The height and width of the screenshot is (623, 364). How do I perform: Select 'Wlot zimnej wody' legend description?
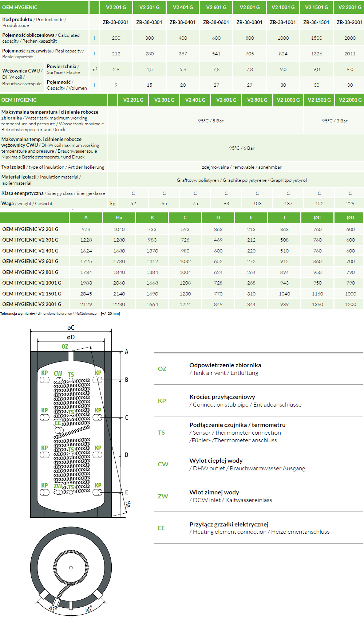coord(214,492)
